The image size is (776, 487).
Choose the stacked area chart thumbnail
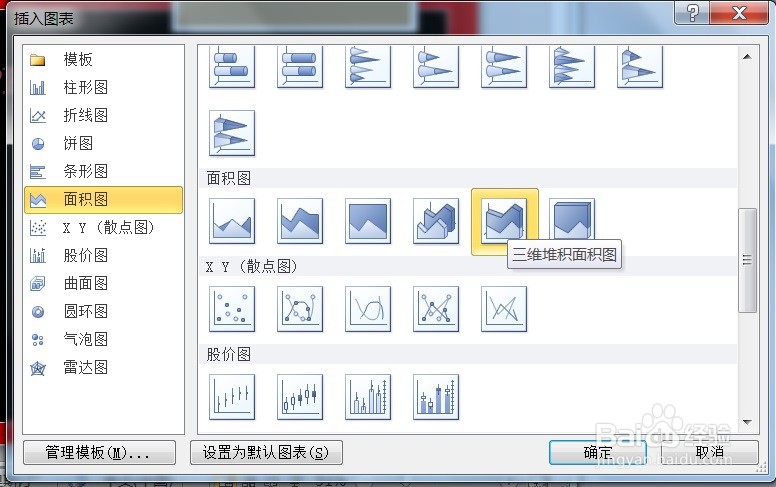click(x=300, y=221)
